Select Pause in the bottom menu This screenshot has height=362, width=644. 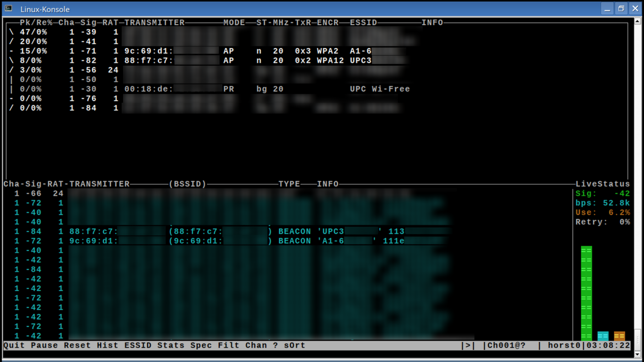tap(44, 345)
